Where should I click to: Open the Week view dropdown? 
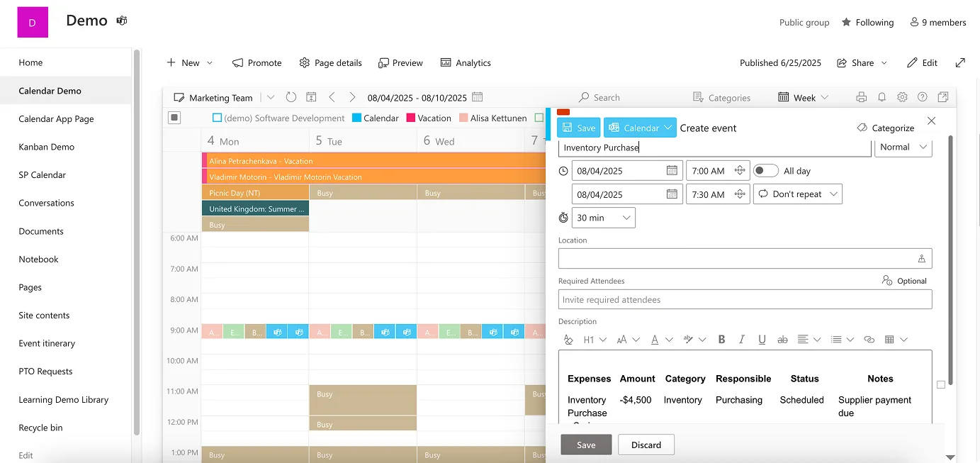tap(803, 97)
